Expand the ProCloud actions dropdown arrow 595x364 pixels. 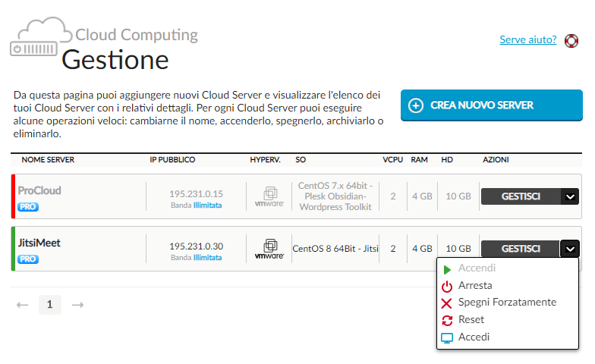click(x=571, y=196)
